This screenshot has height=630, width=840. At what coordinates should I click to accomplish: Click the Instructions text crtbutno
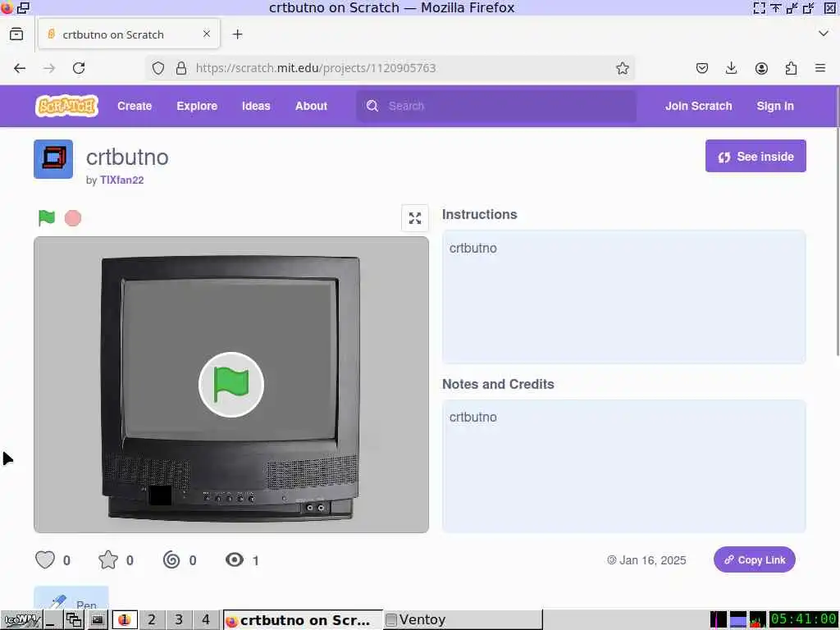(x=473, y=248)
